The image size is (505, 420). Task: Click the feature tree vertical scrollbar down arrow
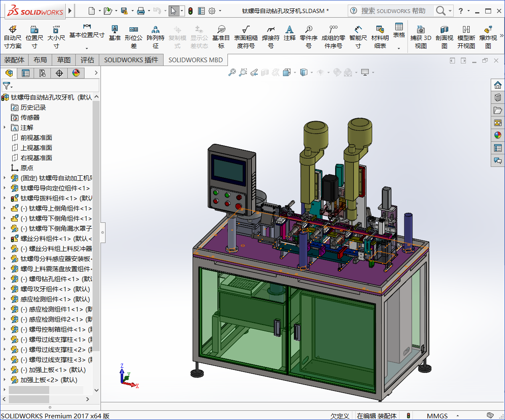coord(96,390)
